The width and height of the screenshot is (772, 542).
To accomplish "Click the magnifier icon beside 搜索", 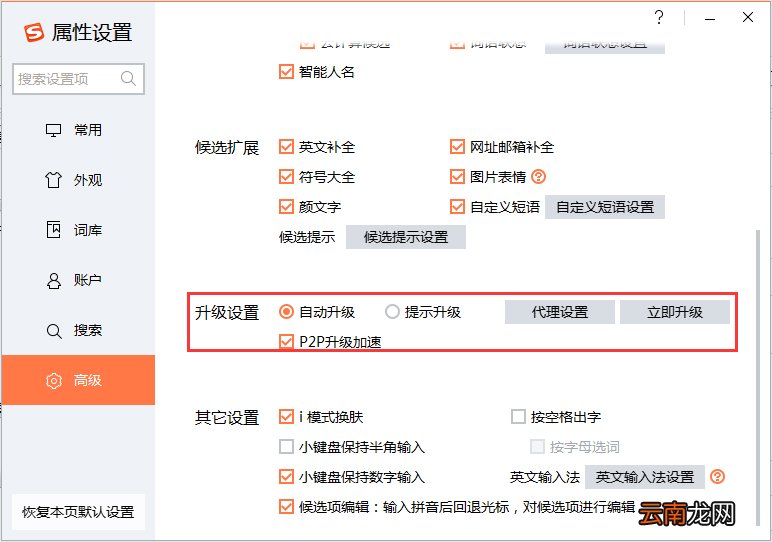I will (x=54, y=331).
